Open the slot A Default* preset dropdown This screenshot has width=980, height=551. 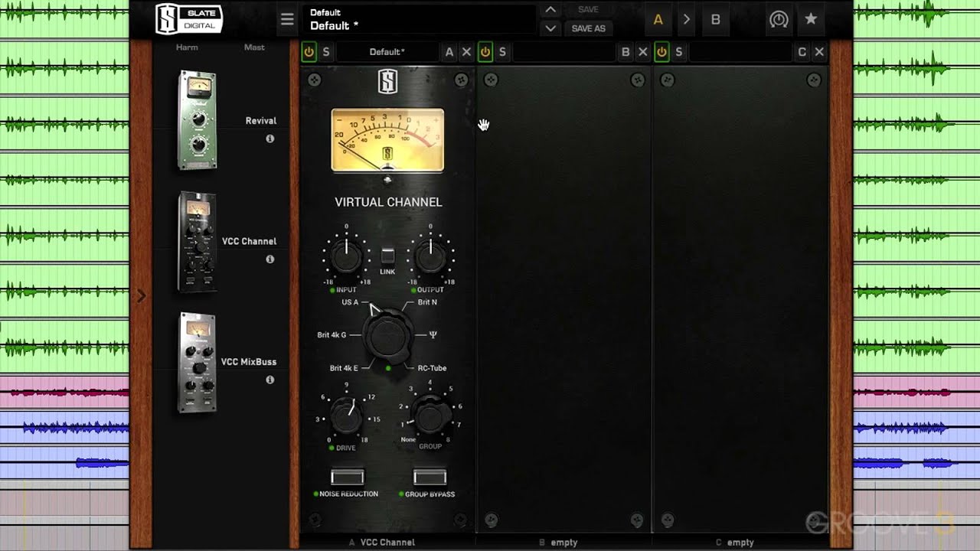click(x=387, y=52)
